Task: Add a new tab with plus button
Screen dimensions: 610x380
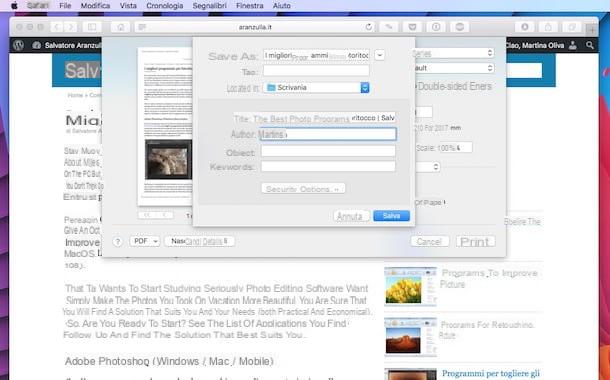Action: (x=591, y=29)
